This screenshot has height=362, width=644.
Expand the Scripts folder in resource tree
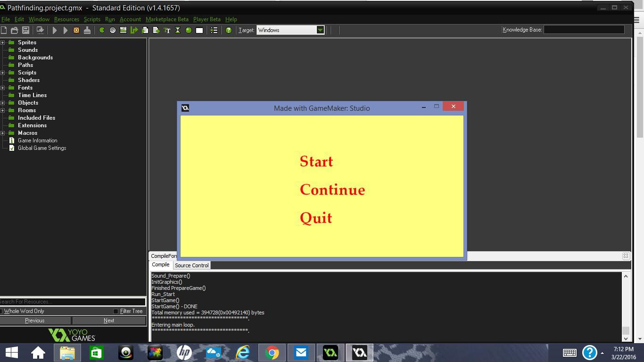pos(3,73)
